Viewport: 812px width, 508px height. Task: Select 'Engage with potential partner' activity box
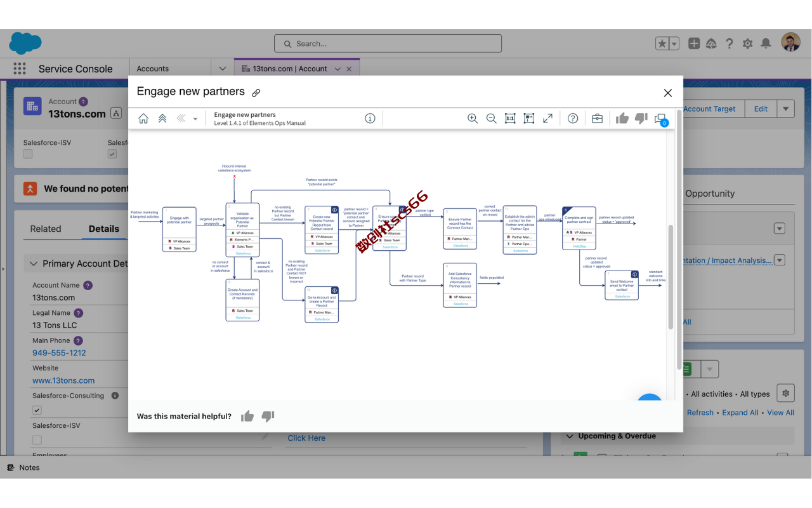coord(180,229)
